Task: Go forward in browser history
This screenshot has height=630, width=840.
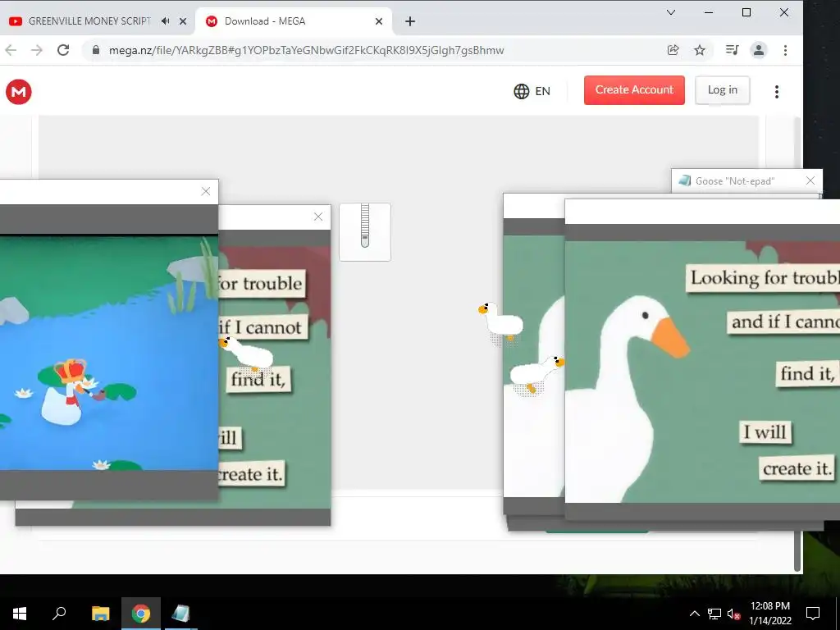Action: (36, 50)
